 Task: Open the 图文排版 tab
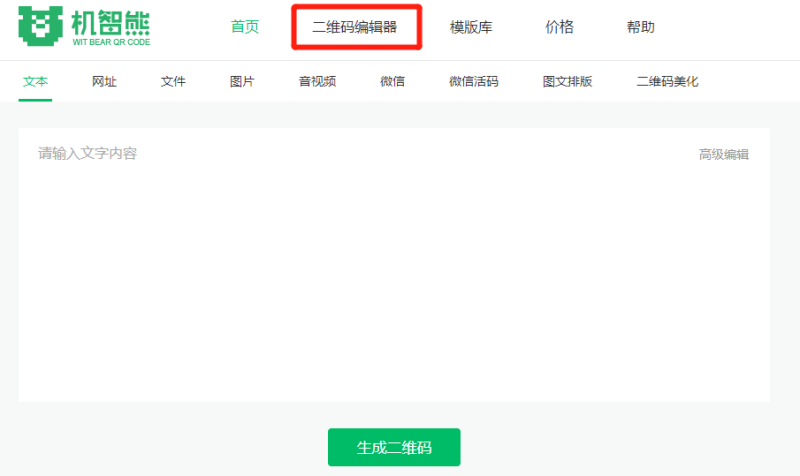(567, 82)
